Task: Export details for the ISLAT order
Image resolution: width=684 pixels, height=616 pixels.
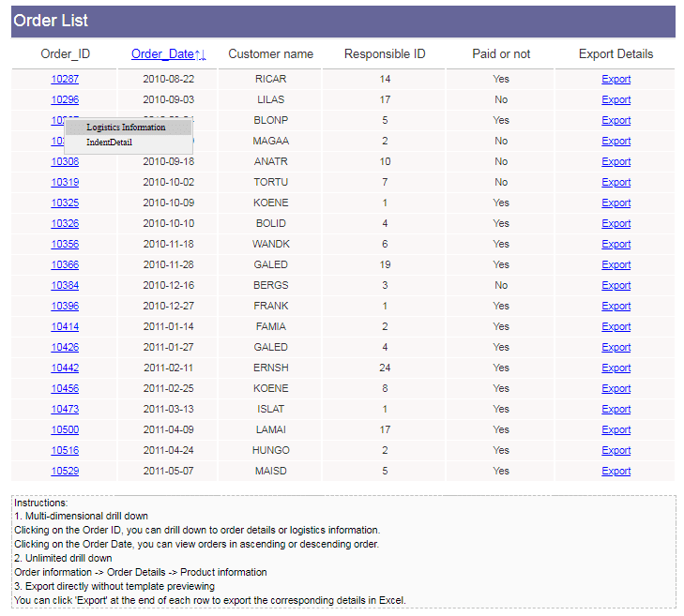Action: pyautogui.click(x=616, y=409)
